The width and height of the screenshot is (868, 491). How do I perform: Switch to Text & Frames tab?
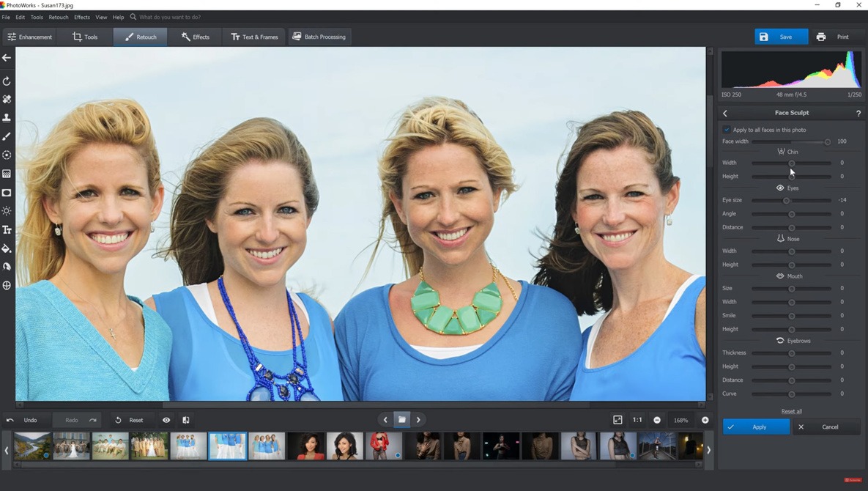(255, 37)
